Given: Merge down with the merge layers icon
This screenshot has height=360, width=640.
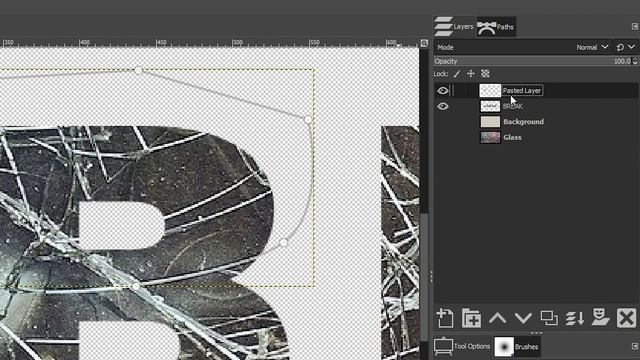Looking at the screenshot, I should click(575, 318).
